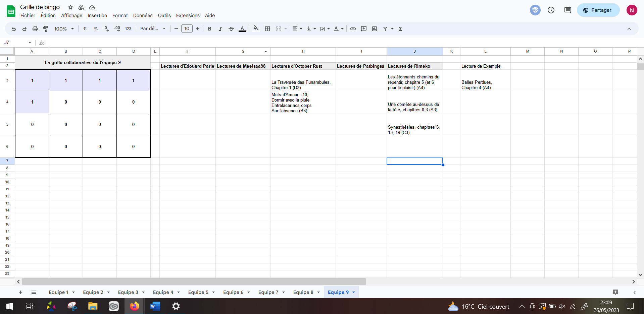Open the fill color picker

[256, 29]
